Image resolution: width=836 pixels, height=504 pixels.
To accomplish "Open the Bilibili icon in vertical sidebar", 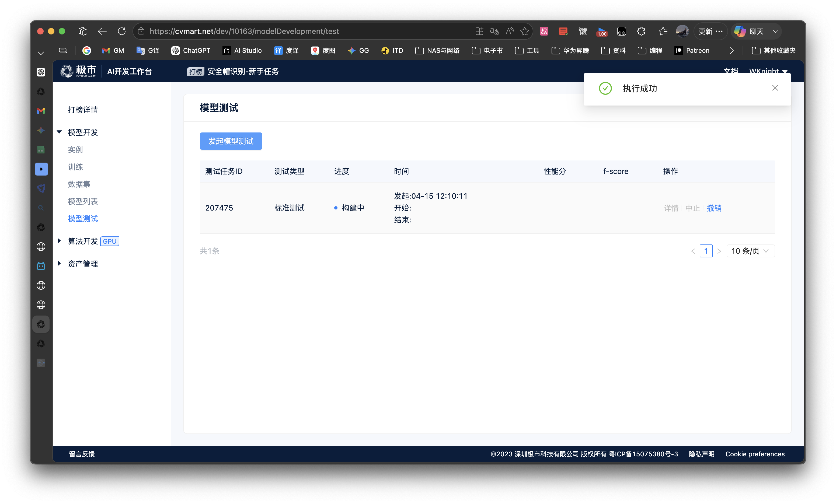I will point(41,266).
